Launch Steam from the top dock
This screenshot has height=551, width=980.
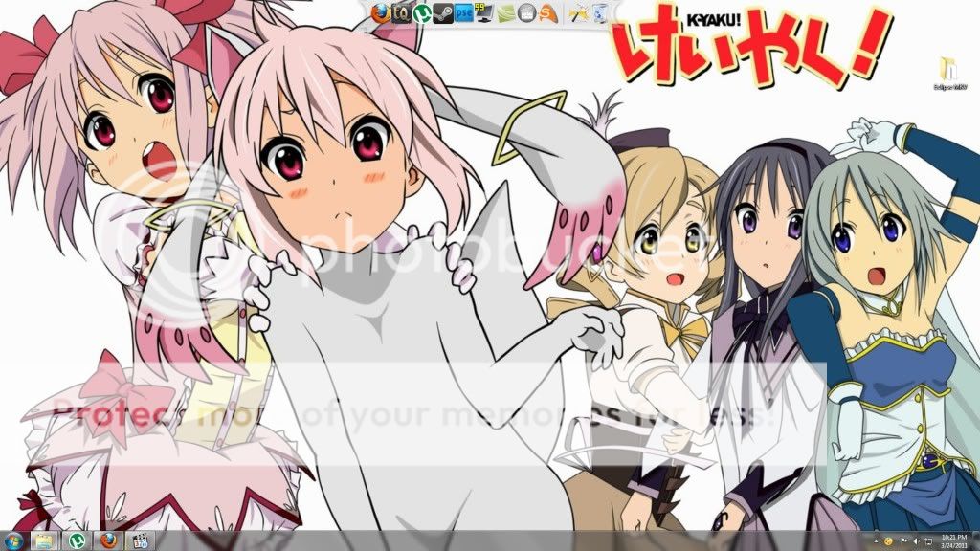pos(443,13)
